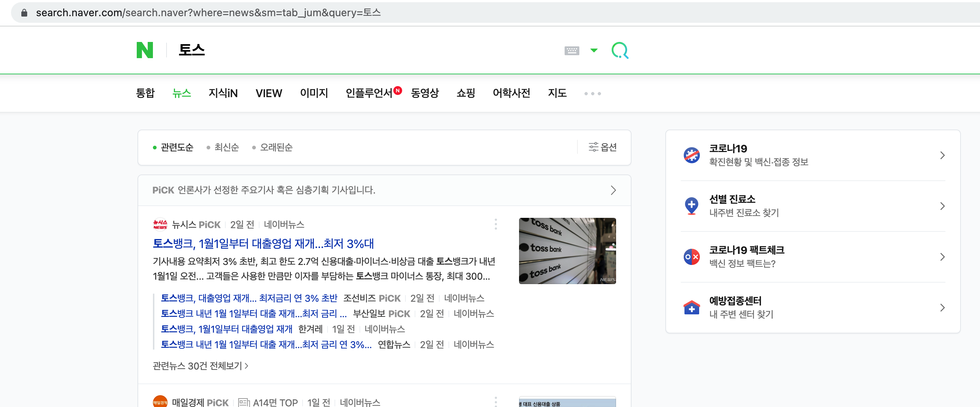
Task: Open 네이버뉴스 link on the 매일경제 article
Action: click(x=360, y=403)
